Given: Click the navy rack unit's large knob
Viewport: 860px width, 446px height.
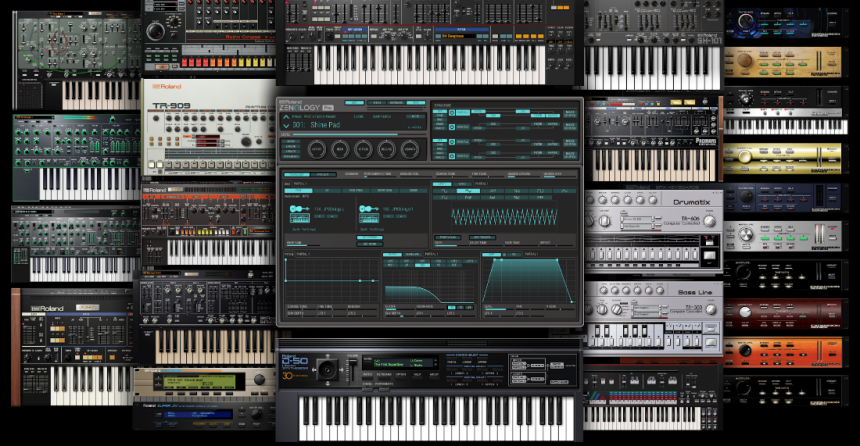Looking at the screenshot, I should (746, 196).
